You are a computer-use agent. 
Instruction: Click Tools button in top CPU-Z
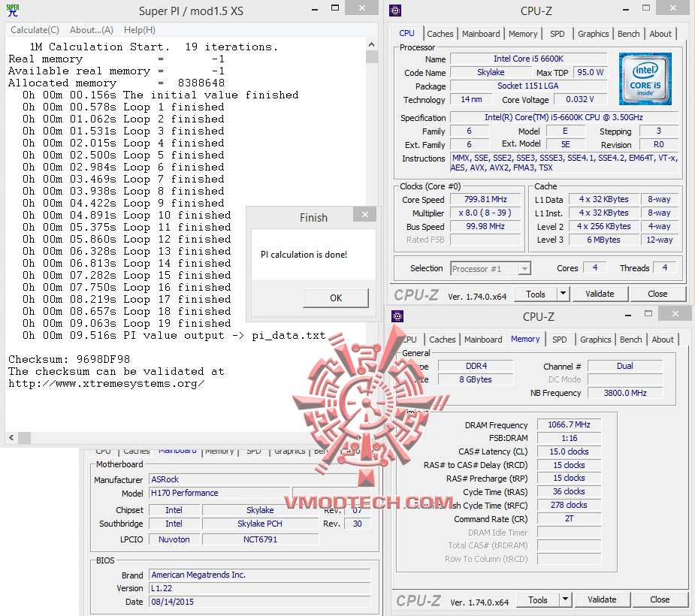pyautogui.click(x=536, y=294)
